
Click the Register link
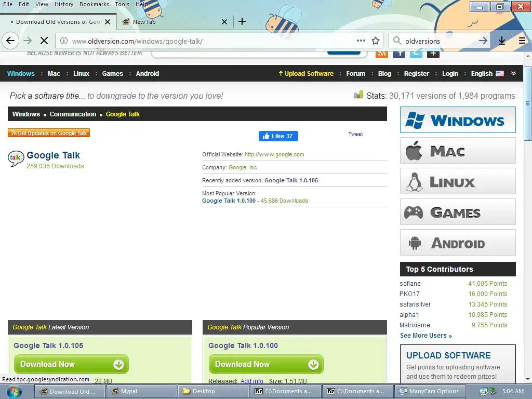click(x=417, y=74)
